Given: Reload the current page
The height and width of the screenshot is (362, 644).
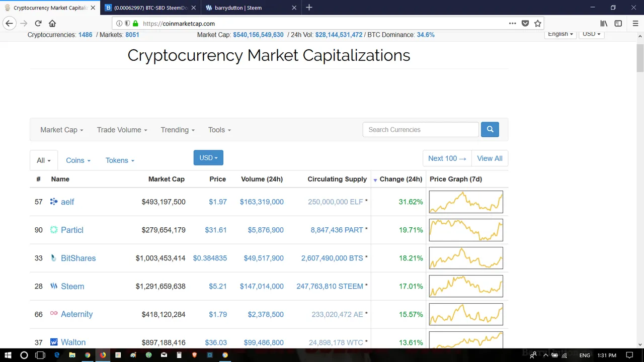Looking at the screenshot, I should pos(38,23).
